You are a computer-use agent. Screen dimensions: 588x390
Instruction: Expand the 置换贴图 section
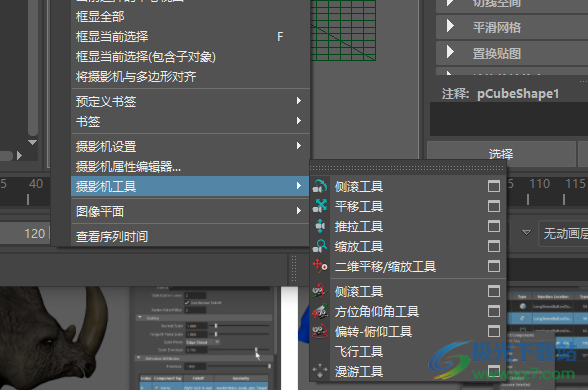coord(450,52)
